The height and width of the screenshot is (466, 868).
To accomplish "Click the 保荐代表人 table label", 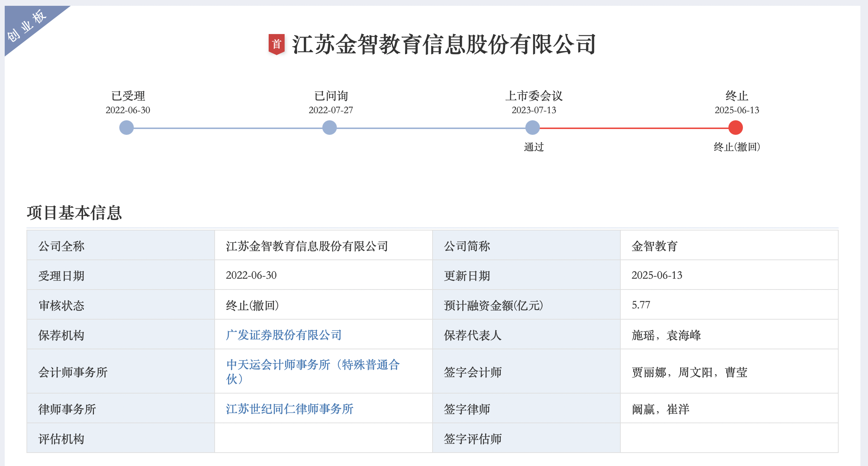I will pyautogui.click(x=473, y=336).
